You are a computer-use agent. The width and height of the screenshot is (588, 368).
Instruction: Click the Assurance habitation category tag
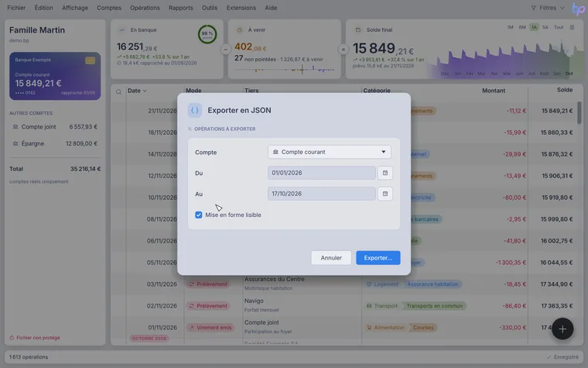click(x=432, y=284)
